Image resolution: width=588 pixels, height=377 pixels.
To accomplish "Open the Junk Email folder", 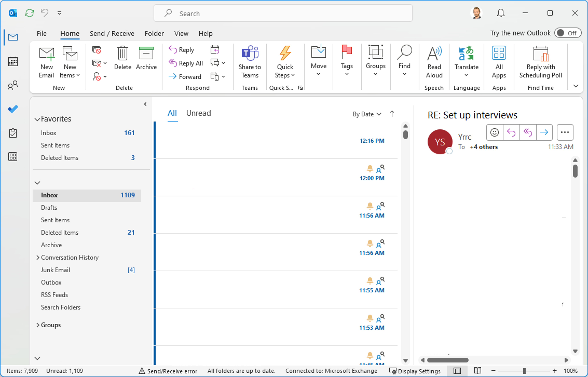I will tap(87, 270).
